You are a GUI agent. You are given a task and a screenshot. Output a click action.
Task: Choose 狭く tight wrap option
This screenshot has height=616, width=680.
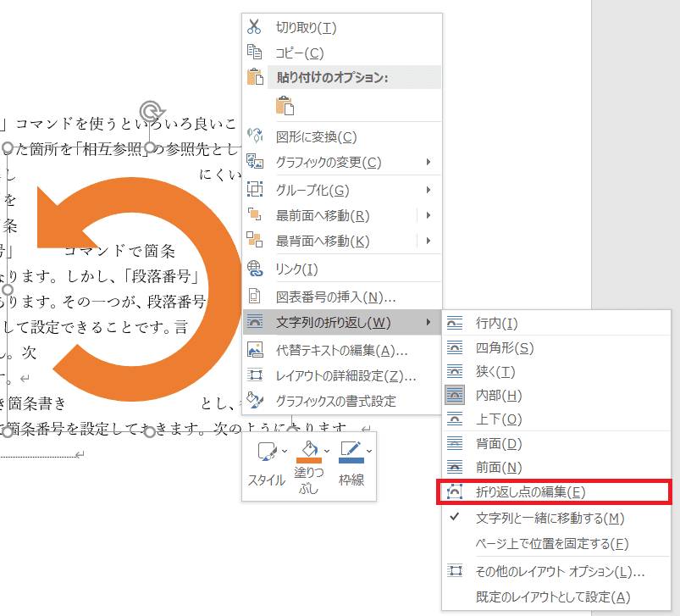point(495,371)
